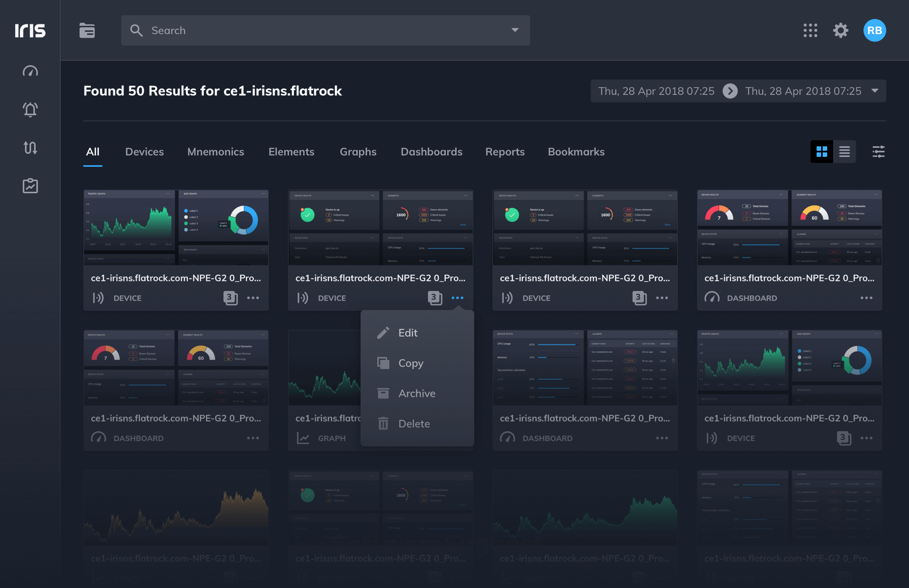
Task: Open the apps grid icon in top bar
Action: 810,30
